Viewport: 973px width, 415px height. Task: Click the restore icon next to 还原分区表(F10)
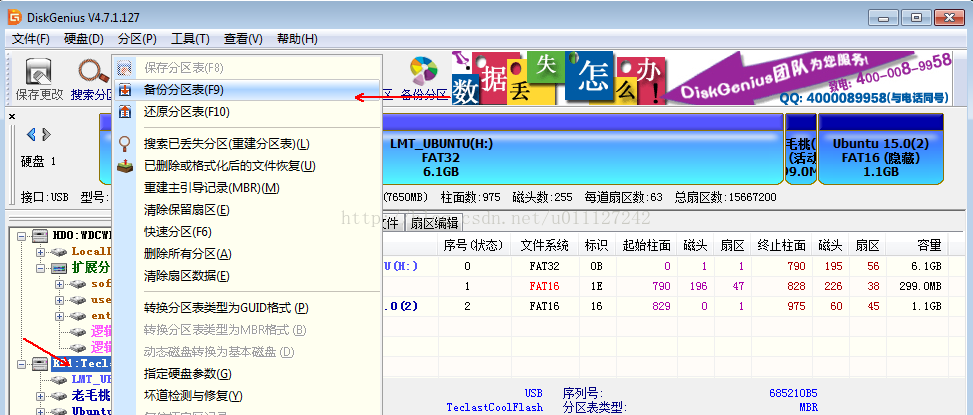tap(125, 112)
